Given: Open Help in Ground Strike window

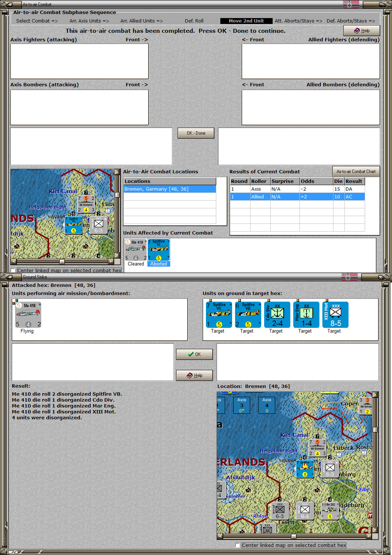Looking at the screenshot, I should click(194, 375).
